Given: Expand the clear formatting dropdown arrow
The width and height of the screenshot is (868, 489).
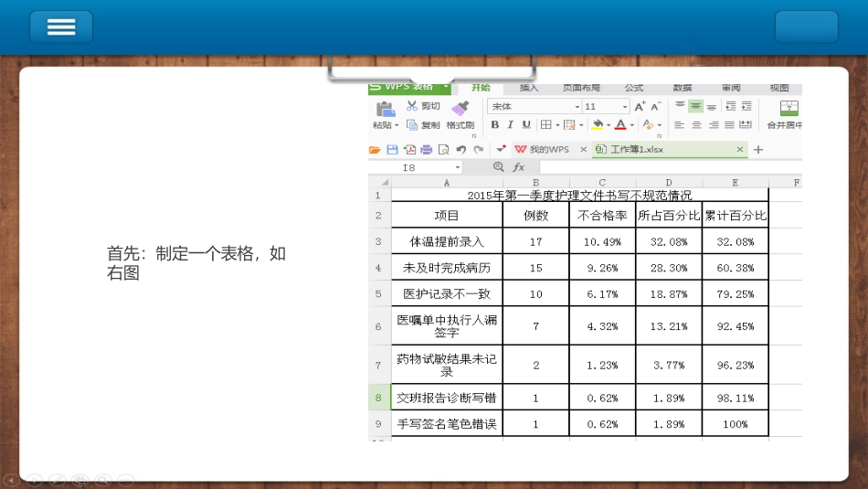Looking at the screenshot, I should click(660, 125).
